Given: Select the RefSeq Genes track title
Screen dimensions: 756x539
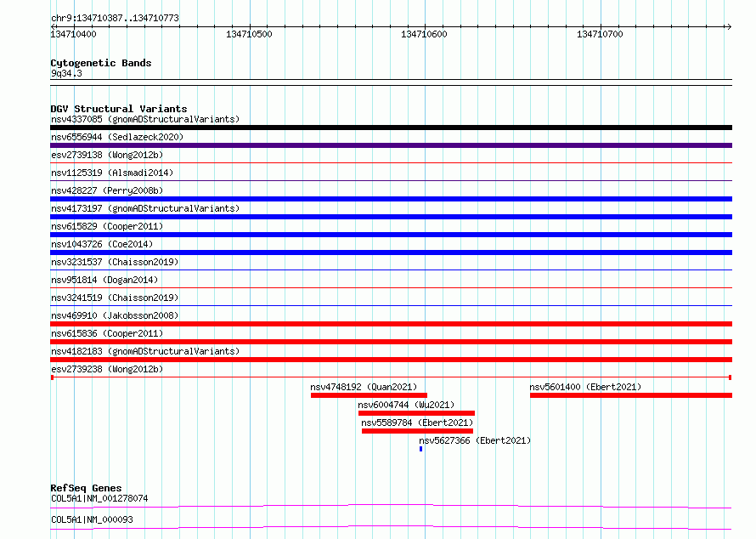Looking at the screenshot, I should click(86, 488).
